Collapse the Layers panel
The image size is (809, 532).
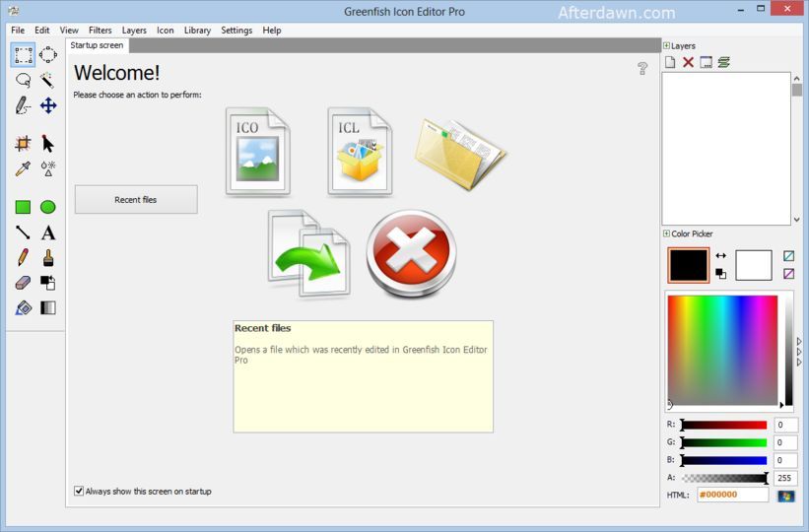point(666,45)
